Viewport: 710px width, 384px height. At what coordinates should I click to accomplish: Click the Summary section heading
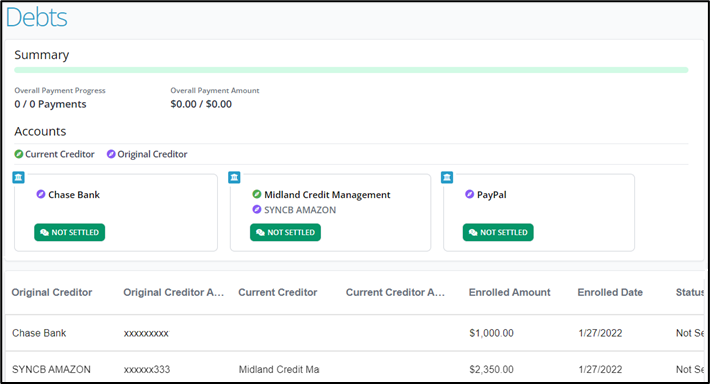(x=42, y=55)
